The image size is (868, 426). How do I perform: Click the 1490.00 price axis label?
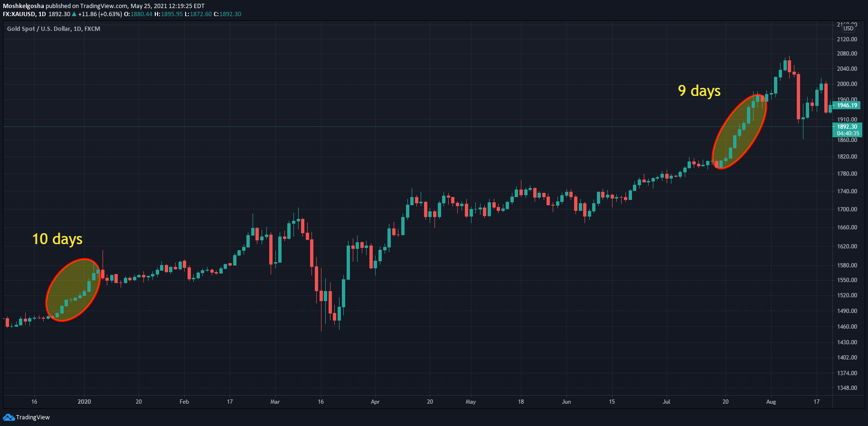point(847,311)
